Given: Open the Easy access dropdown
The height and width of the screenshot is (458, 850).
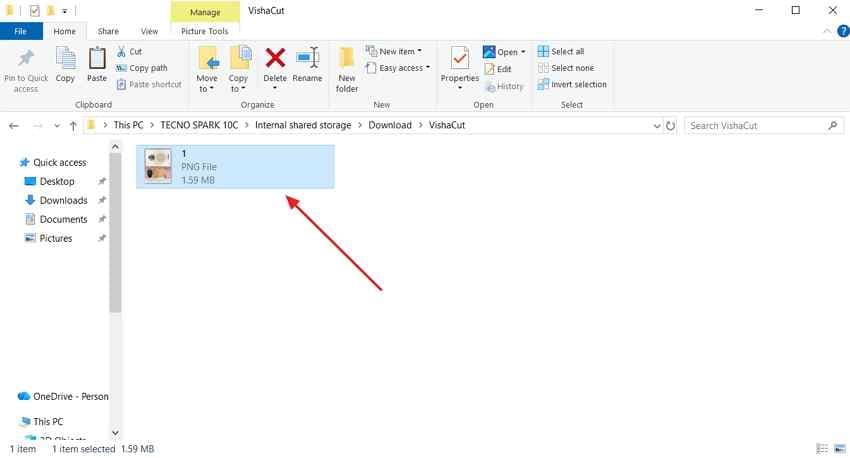Looking at the screenshot, I should (x=398, y=68).
